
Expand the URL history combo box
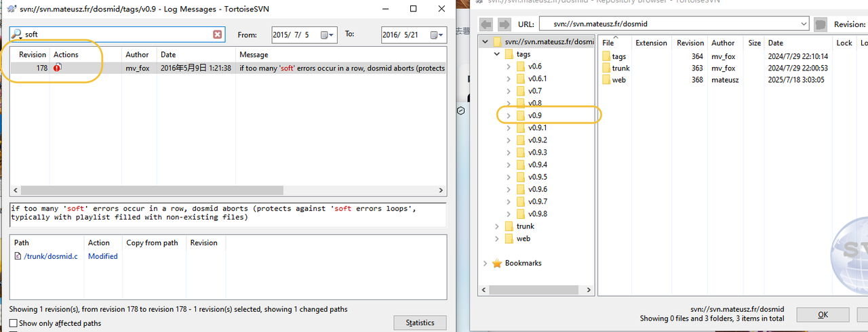[x=803, y=24]
